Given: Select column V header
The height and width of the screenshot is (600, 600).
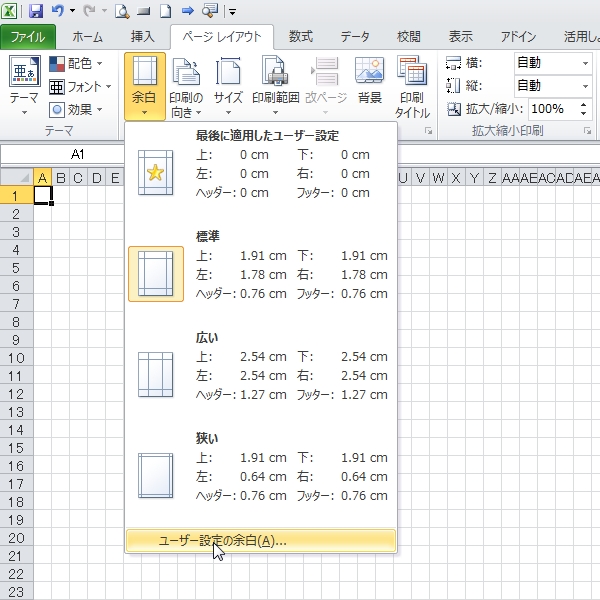Looking at the screenshot, I should (x=420, y=178).
